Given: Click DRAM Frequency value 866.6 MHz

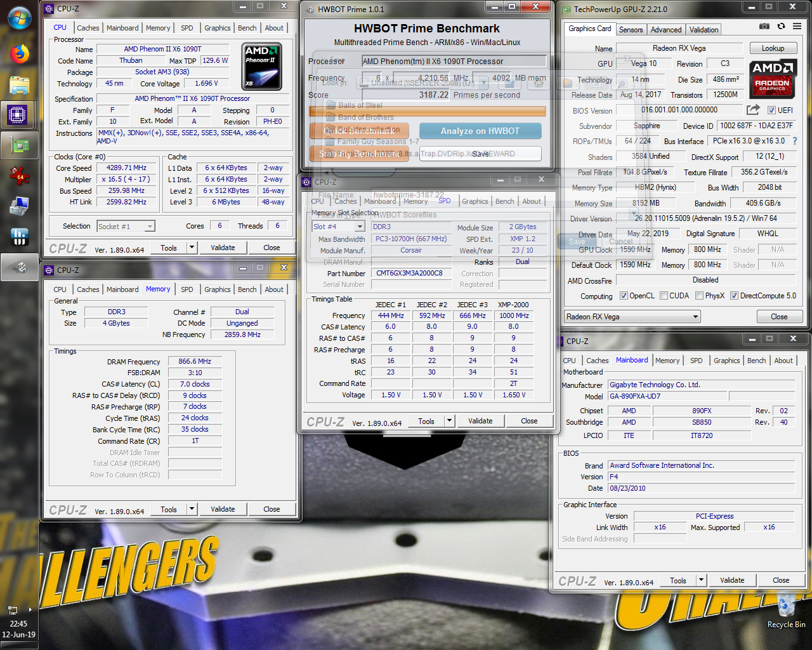Looking at the screenshot, I should tap(195, 361).
